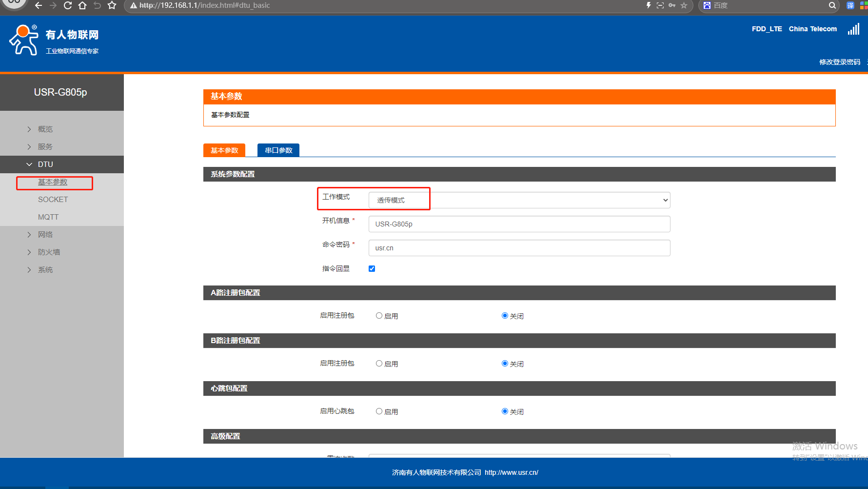Click the signal strength bars icon
Image resolution: width=868 pixels, height=489 pixels.
click(x=853, y=29)
